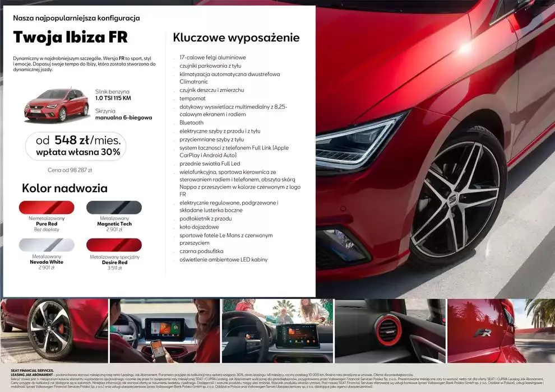Select the 'tempomat' equipment list entry
Screen dimensions: 555x392
pos(192,98)
